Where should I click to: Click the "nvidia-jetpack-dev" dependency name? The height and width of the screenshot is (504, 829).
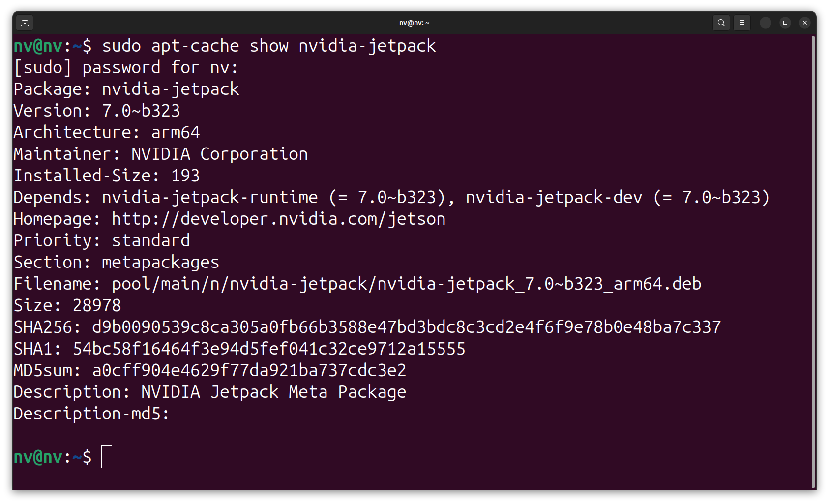click(x=554, y=197)
